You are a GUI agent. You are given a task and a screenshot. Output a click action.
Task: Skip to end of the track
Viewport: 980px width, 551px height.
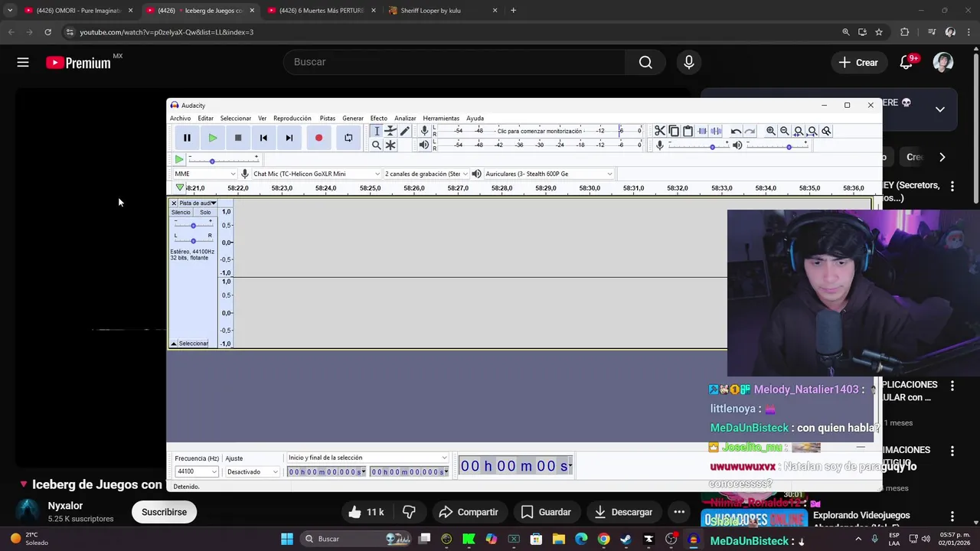click(289, 138)
